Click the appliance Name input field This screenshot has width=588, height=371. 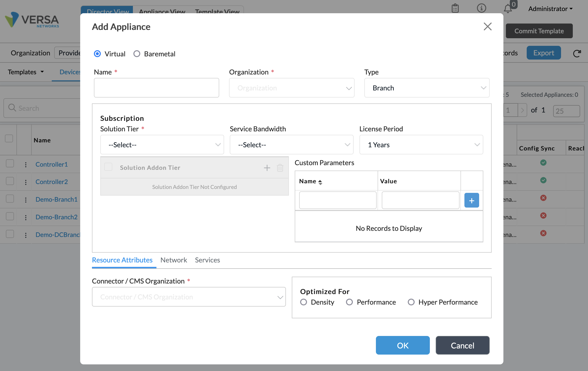[x=156, y=88]
